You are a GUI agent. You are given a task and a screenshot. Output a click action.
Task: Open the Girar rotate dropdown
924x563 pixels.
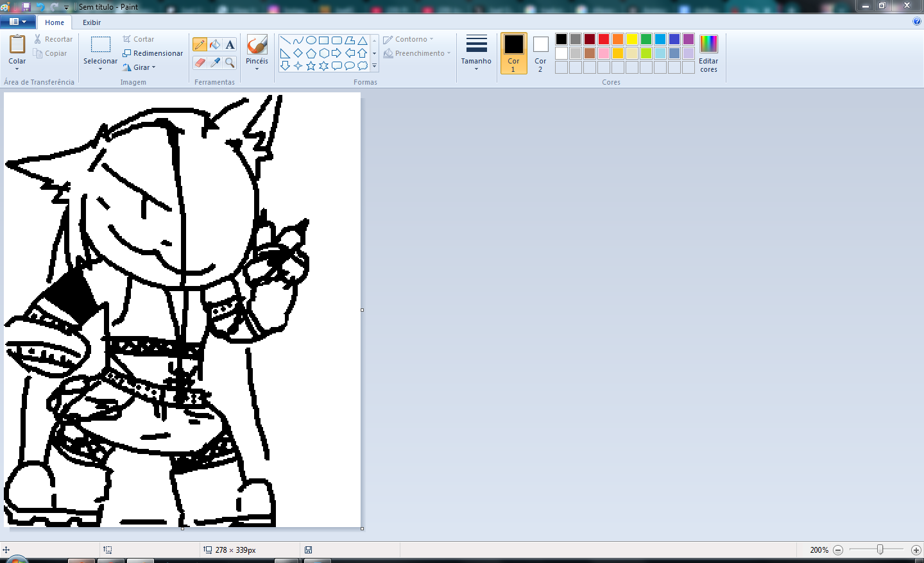tap(144, 67)
